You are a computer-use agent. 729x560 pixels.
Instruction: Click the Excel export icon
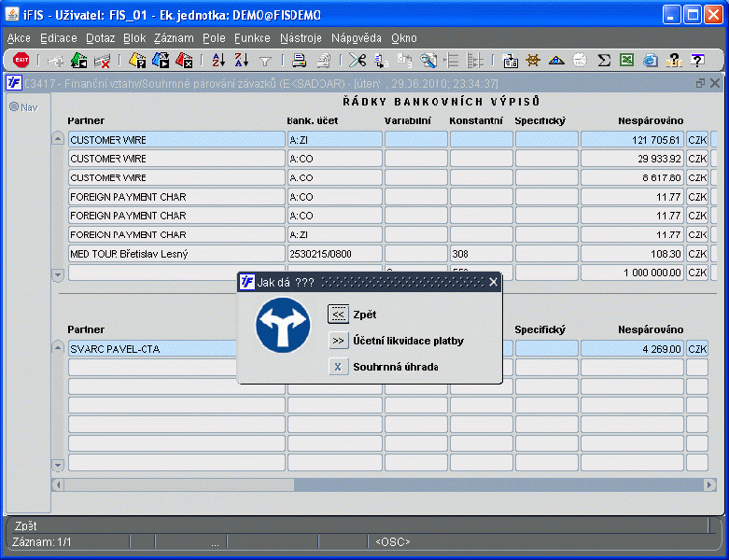(x=627, y=60)
